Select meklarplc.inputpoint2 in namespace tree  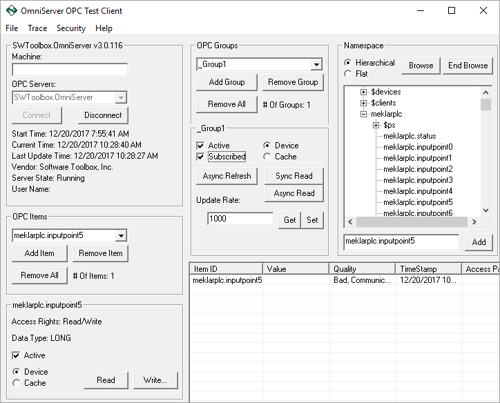[418, 169]
